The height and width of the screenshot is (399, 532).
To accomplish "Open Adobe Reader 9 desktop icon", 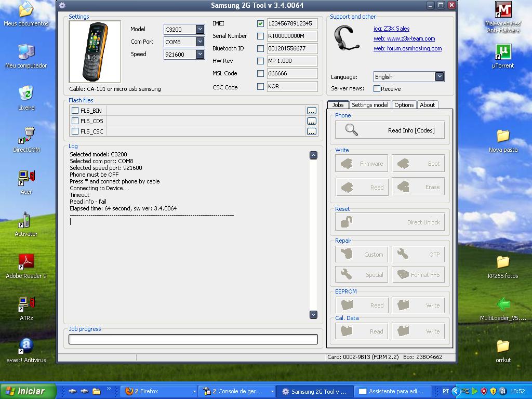I will pos(26,267).
